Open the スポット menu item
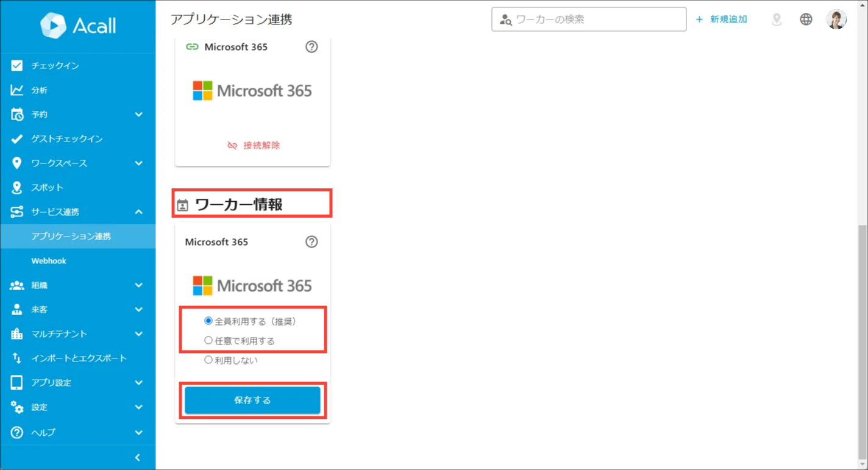The width and height of the screenshot is (868, 470). [78, 187]
